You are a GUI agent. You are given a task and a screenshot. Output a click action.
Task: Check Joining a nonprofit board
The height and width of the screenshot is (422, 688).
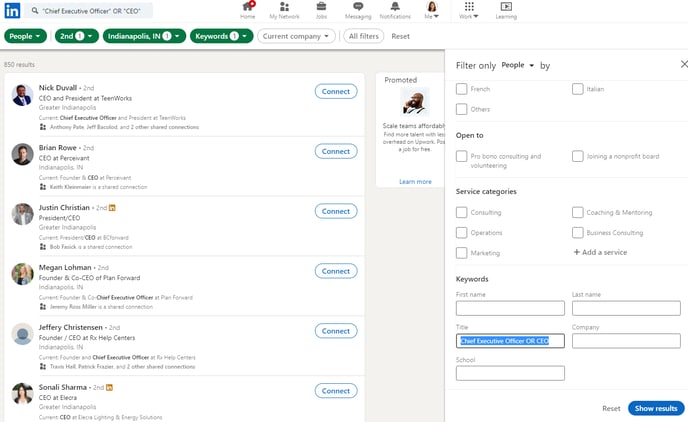click(577, 156)
